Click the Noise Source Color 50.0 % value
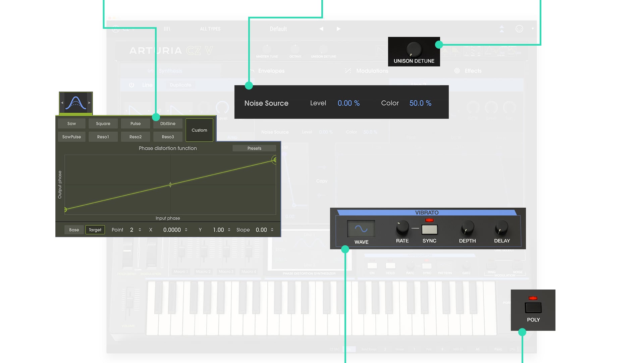The height and width of the screenshot is (363, 644). pyautogui.click(x=420, y=103)
